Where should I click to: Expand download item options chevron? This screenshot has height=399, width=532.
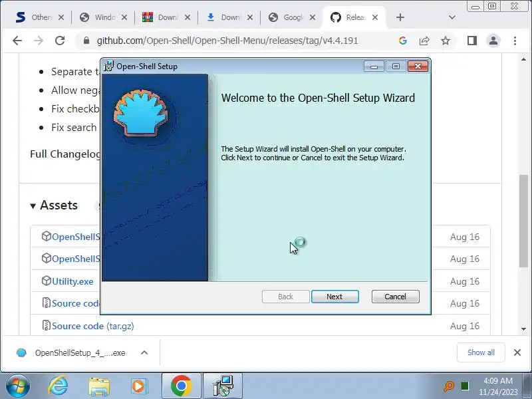coord(144,353)
